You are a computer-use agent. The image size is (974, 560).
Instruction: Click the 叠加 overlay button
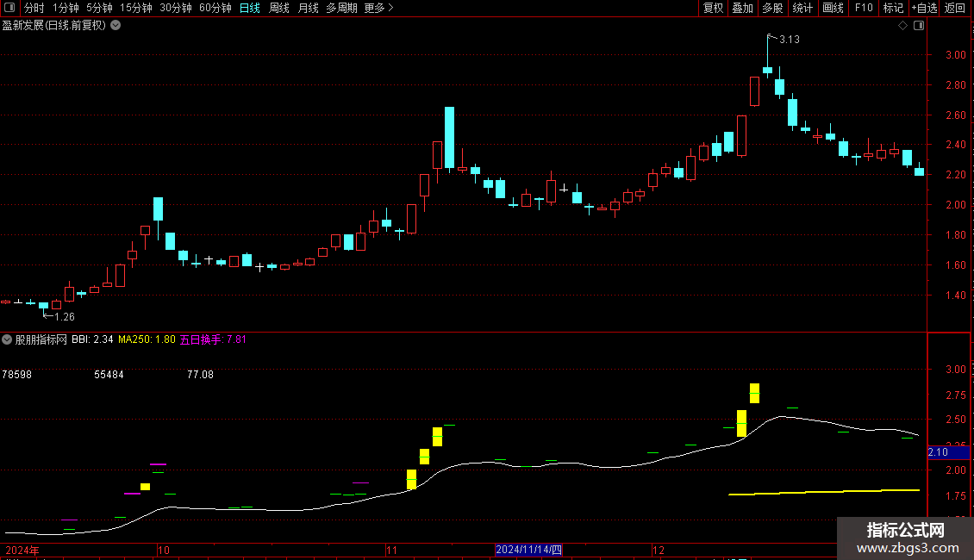pos(742,8)
